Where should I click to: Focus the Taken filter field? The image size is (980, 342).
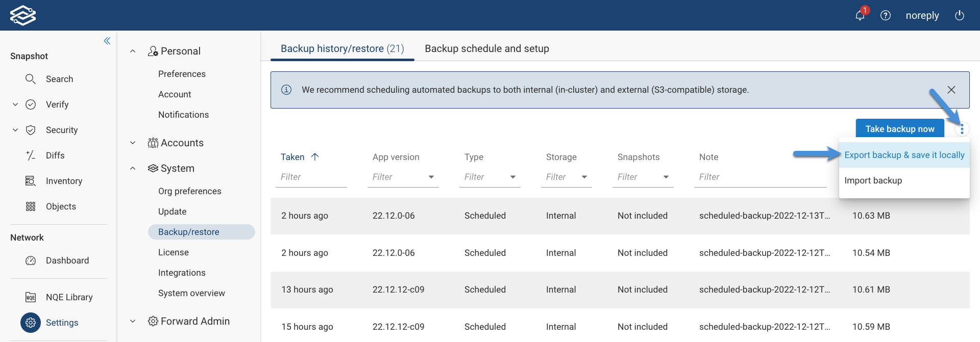[x=311, y=177]
